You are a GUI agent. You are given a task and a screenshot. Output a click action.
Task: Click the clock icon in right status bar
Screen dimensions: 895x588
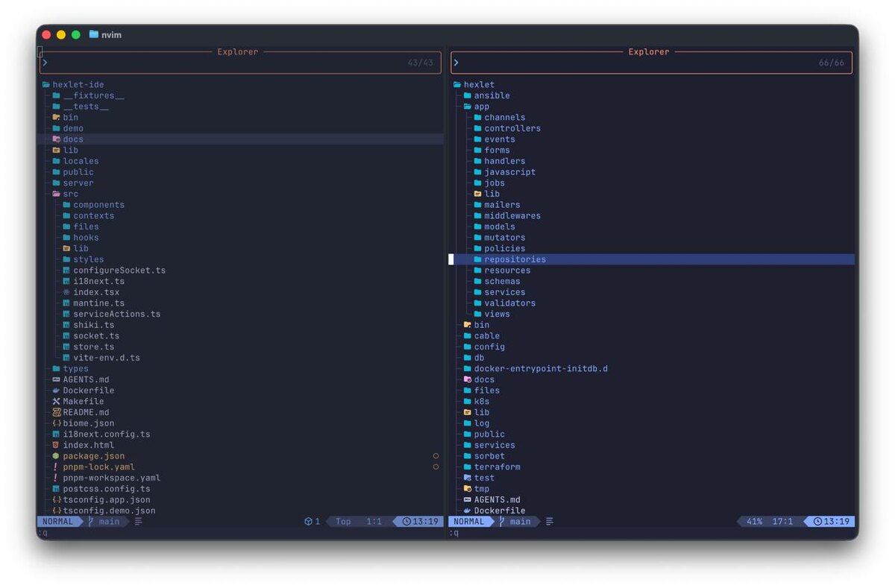817,522
